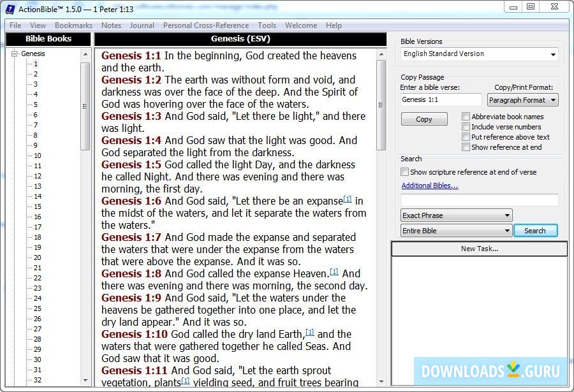Screen dimensions: 574x392
Task: Click the Genesis 1:3 verse reference
Action: click(131, 117)
